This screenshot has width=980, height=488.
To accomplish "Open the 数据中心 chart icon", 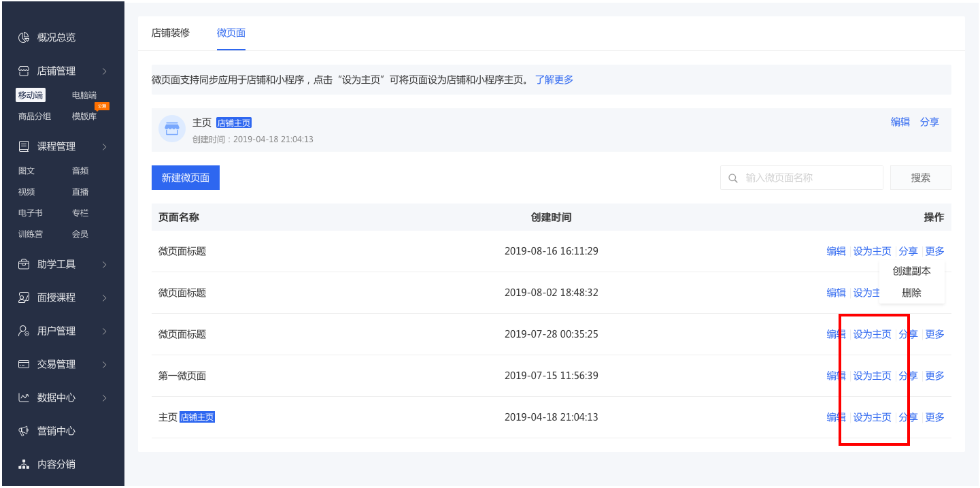I will pyautogui.click(x=24, y=397).
